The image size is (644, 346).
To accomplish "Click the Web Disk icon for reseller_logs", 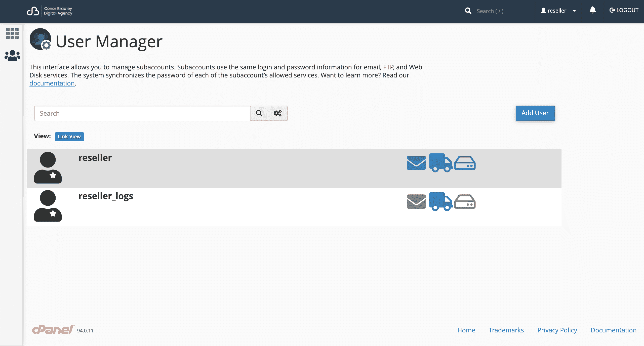I will [465, 202].
